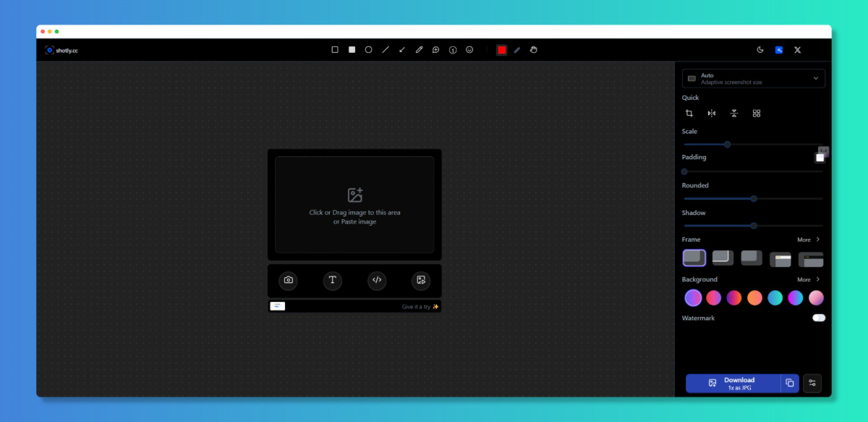Choose the orange gradient background swatch
The height and width of the screenshot is (422, 868).
tap(754, 297)
